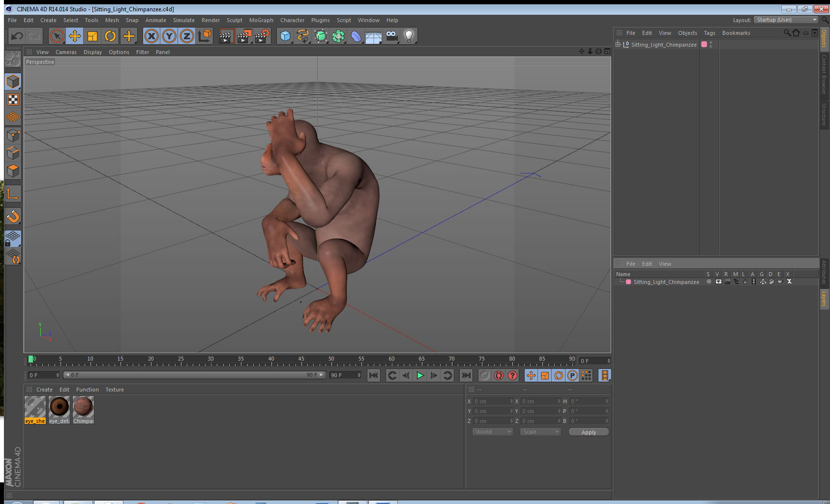The width and height of the screenshot is (830, 504).
Task: Click the end frame 90 F field
Action: coord(345,375)
